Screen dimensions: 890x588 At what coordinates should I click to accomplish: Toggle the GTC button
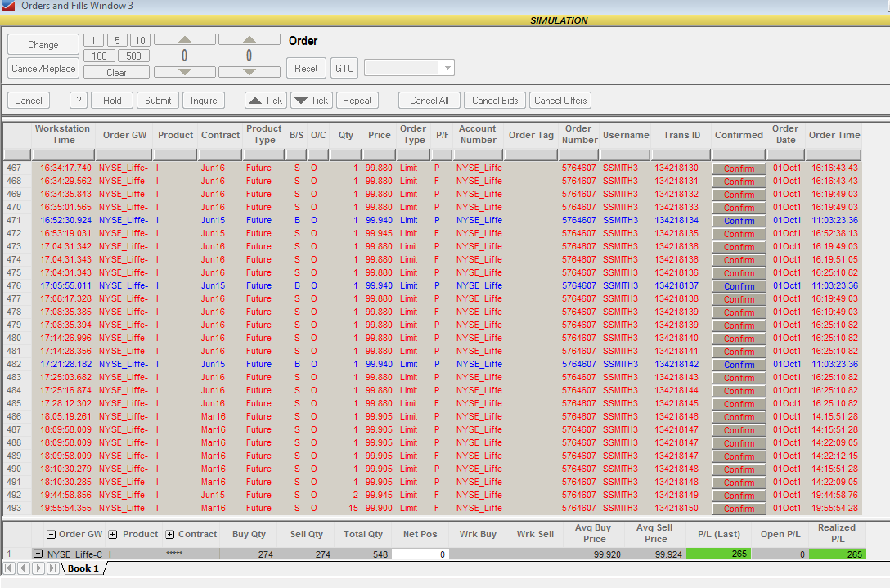344,68
